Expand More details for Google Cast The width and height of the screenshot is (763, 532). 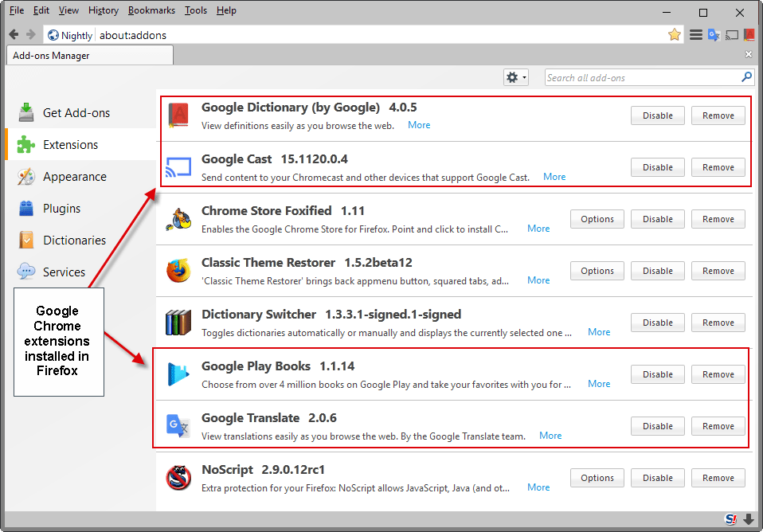click(554, 177)
